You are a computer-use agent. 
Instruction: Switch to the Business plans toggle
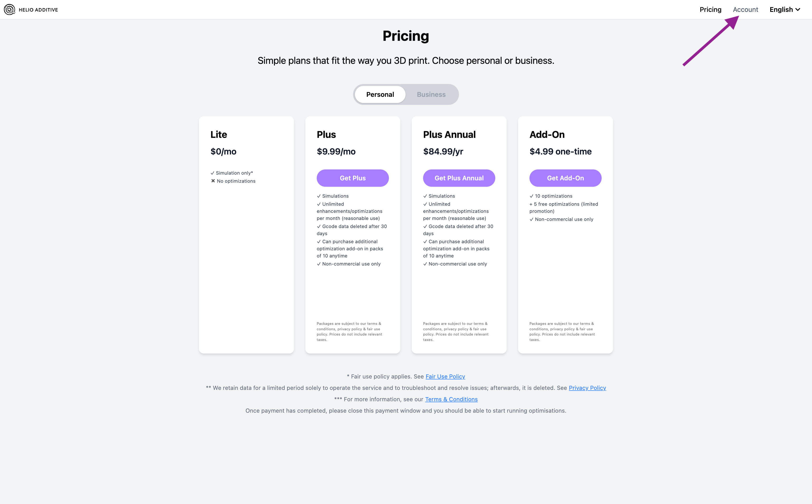431,95
